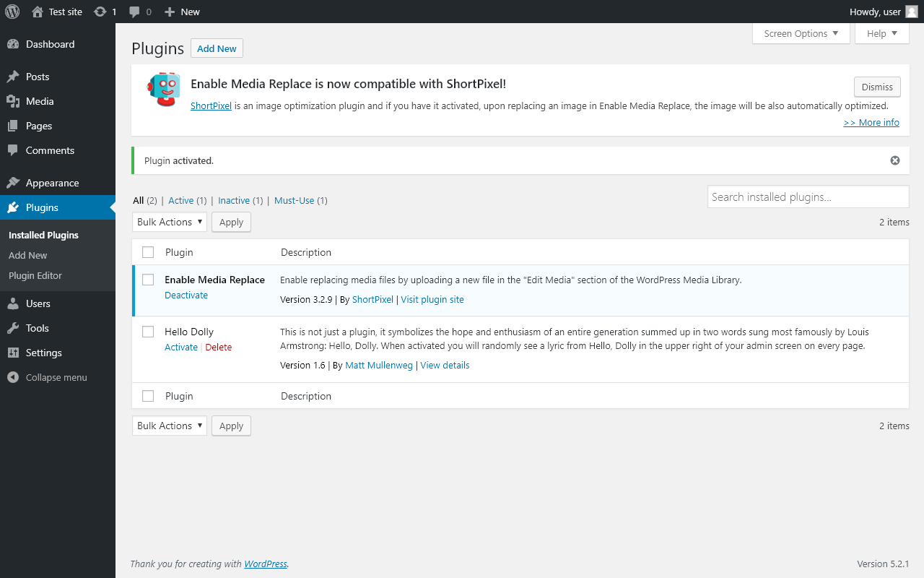This screenshot has width=924, height=578.
Task: Deactivate the Enable Media Replace plugin
Action: 186,295
